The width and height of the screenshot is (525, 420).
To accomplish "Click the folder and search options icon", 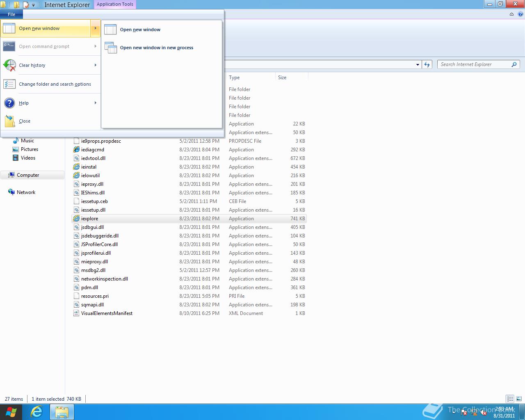I will point(9,84).
